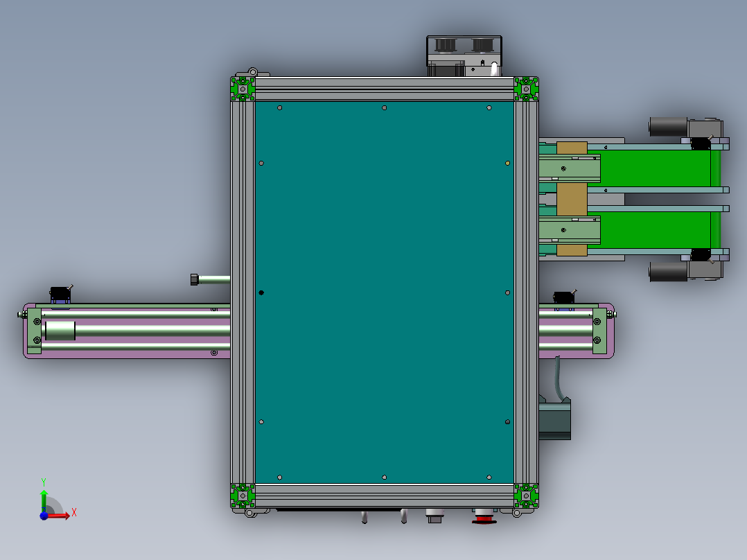Select the black screw on the panel's left edge
This screenshot has width=747, height=560.
coord(261,292)
